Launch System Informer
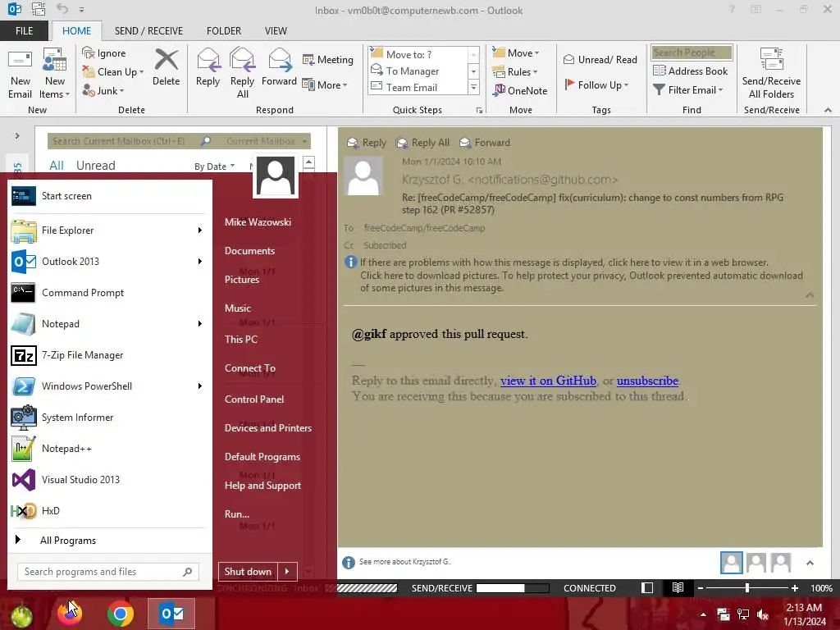The image size is (840, 630). tap(109, 418)
